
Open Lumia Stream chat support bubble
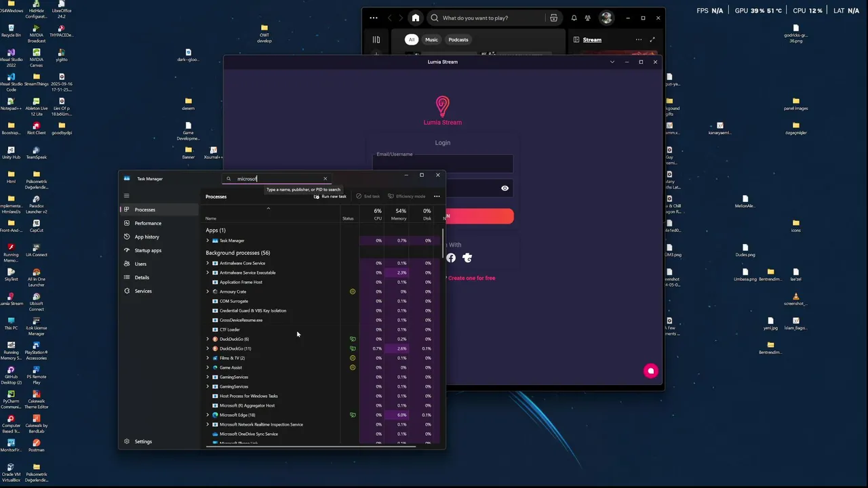651,371
